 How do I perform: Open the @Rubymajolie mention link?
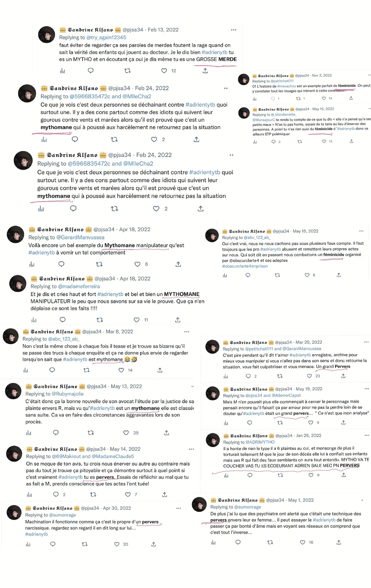(68, 394)
